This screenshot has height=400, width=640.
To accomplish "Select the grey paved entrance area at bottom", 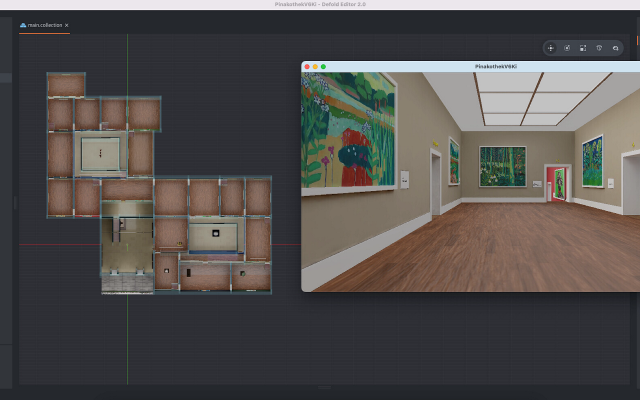I will 127,283.
